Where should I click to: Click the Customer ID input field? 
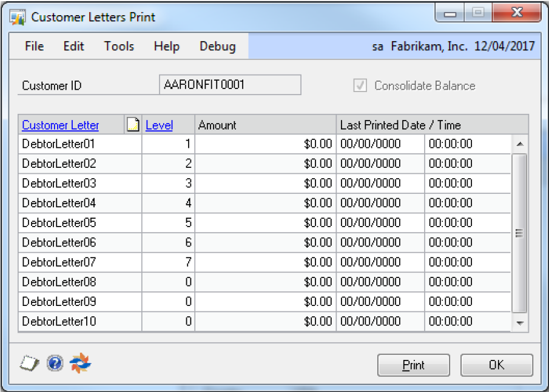tap(229, 85)
